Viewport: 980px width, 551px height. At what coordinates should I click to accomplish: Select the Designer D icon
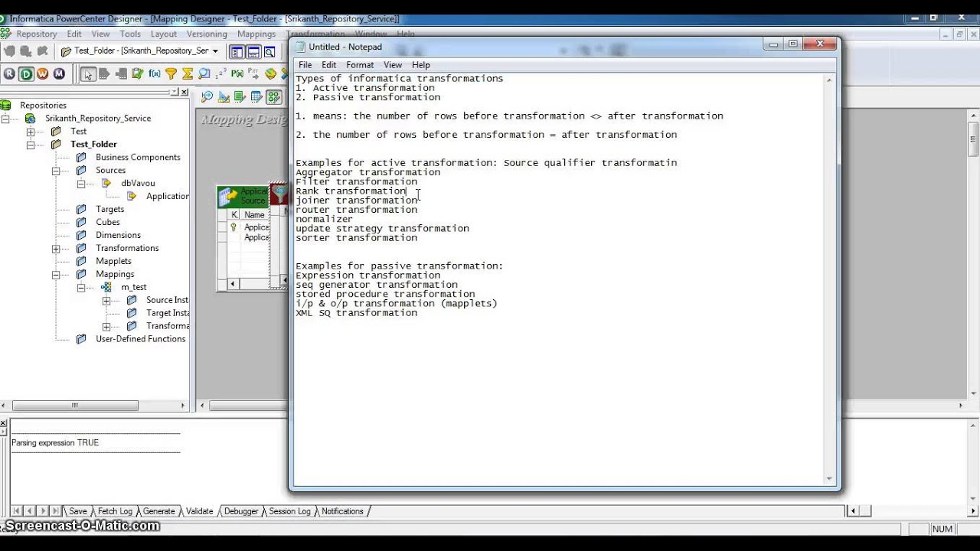tap(26, 74)
